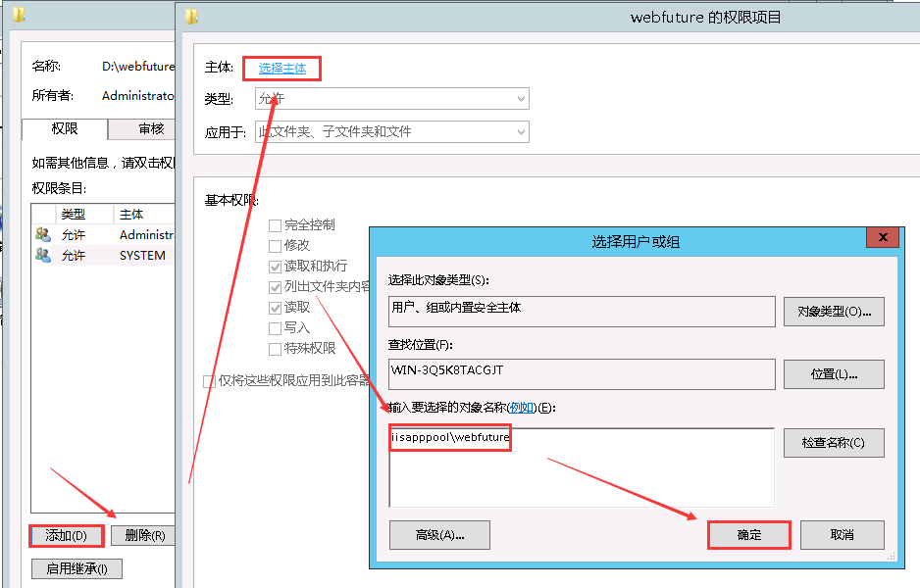Open the 例如 examples link
This screenshot has height=588, width=920.
(522, 407)
